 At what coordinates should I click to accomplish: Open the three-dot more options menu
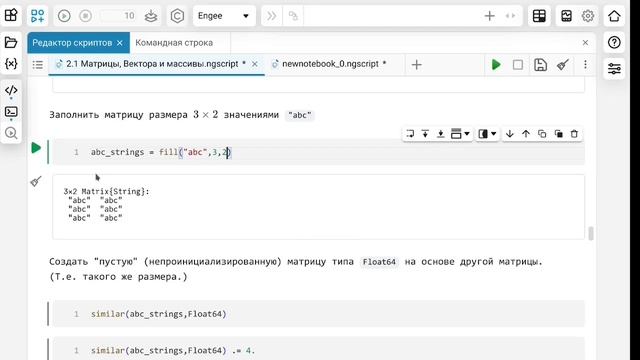point(585,64)
